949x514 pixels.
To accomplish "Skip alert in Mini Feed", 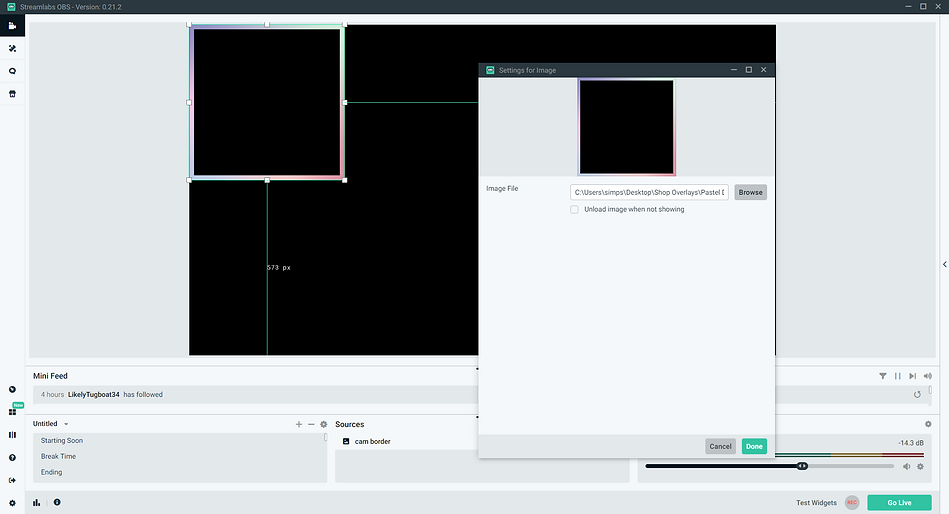I will (912, 376).
